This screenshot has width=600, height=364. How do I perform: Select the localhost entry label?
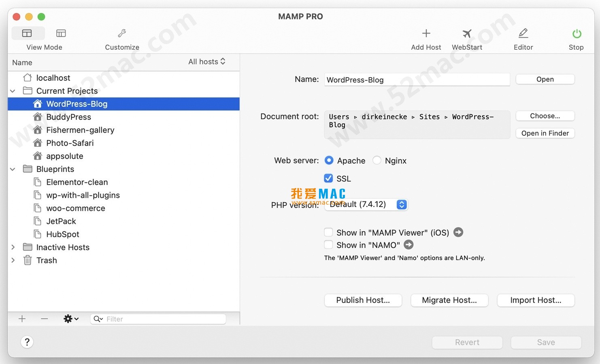pyautogui.click(x=53, y=78)
